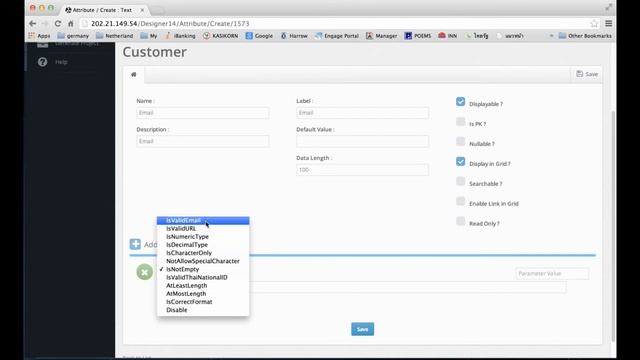Select IsValidURL from the dropdown list
The height and width of the screenshot is (360, 640).
(203, 229)
